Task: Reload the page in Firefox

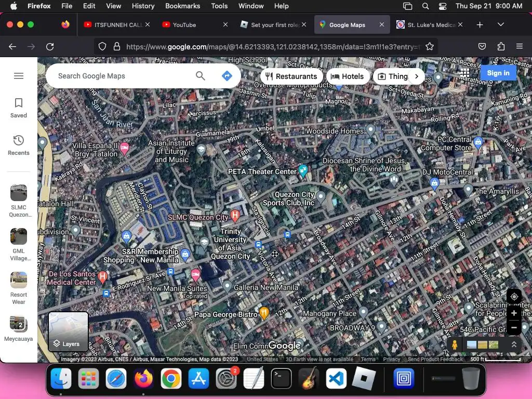Action: (50, 46)
